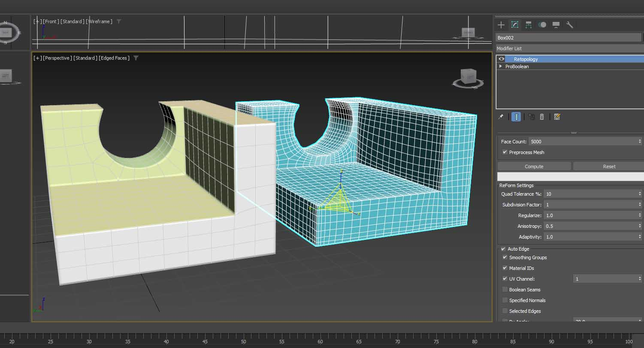Image resolution: width=644 pixels, height=348 pixels.
Task: Open the [Wireframe] shading menu
Action: 99,21
